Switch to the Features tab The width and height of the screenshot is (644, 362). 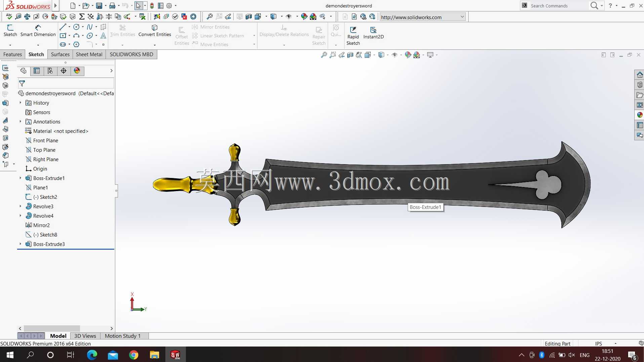pos(12,55)
